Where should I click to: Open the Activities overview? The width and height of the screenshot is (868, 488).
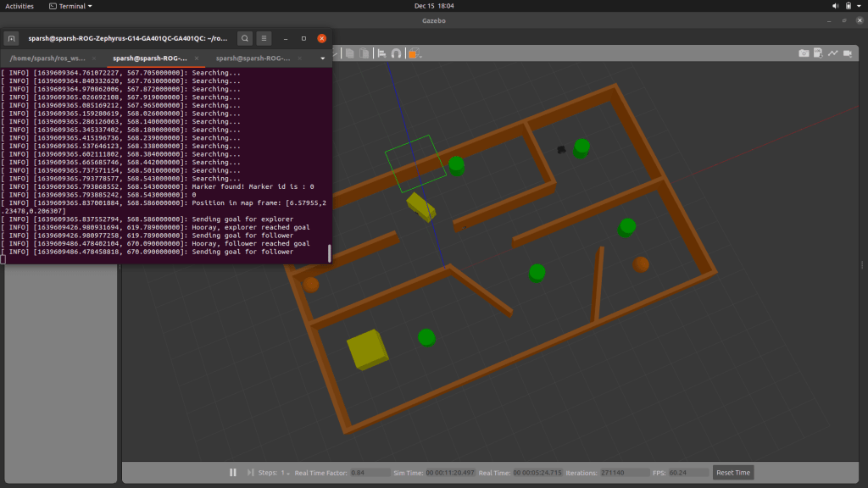click(19, 6)
